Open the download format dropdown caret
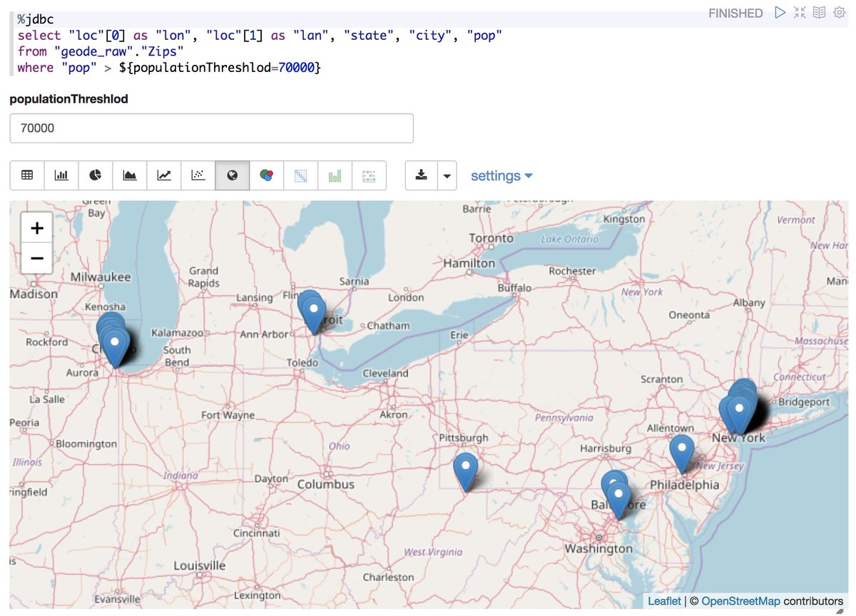This screenshot has height=616, width=856. pyautogui.click(x=447, y=175)
